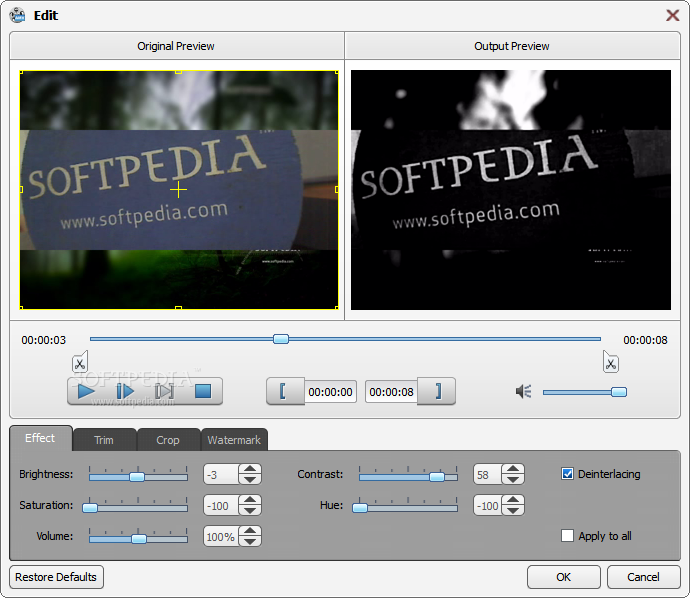Viewport: 690px width, 598px height.
Task: Click the Cancel button
Action: (643, 577)
